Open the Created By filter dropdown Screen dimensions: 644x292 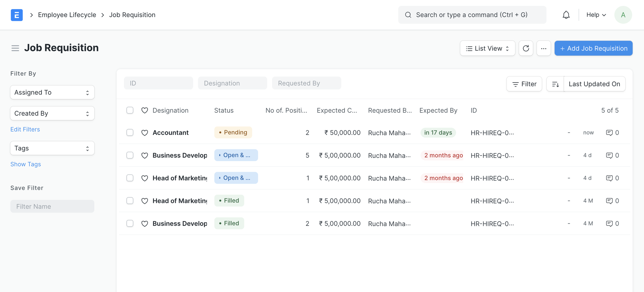pos(52,113)
